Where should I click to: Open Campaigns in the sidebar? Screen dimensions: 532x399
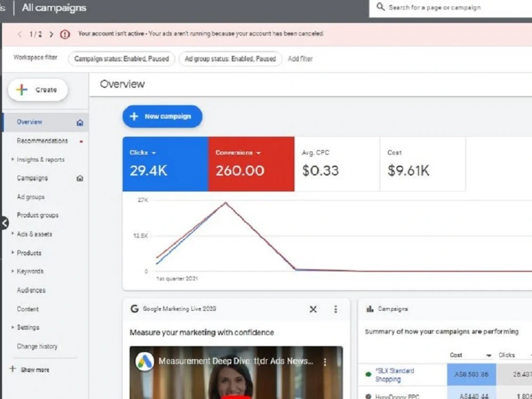pos(32,178)
